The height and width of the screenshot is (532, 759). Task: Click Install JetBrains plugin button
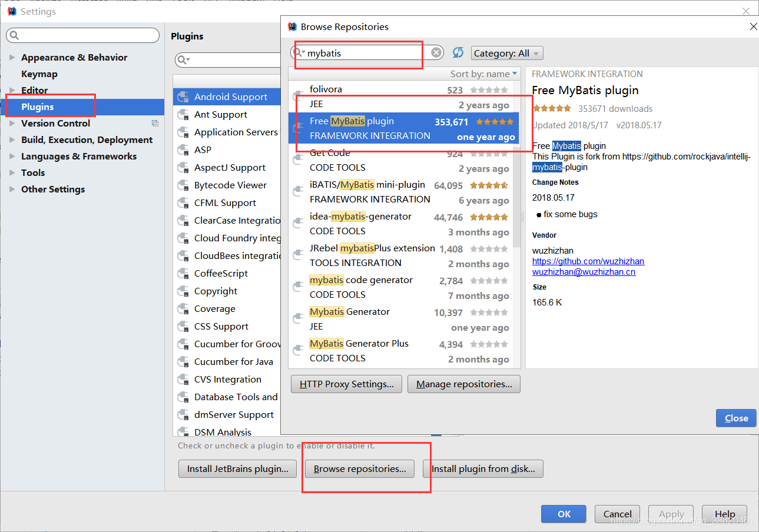(238, 469)
